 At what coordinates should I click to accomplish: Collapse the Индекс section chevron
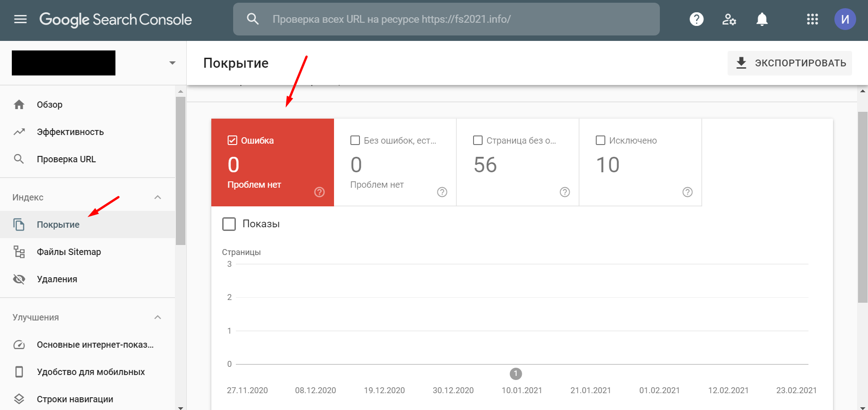click(158, 197)
